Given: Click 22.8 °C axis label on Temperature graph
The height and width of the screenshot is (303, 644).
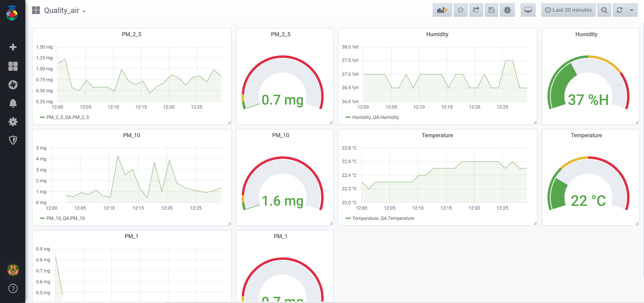Looking at the screenshot, I should pyautogui.click(x=349, y=148).
